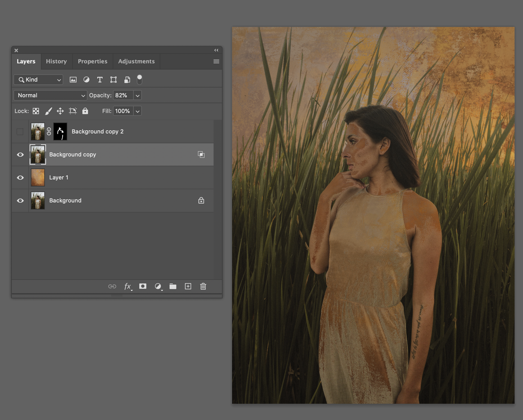Click the pixel layer filter icon
523x420 pixels.
(x=73, y=80)
